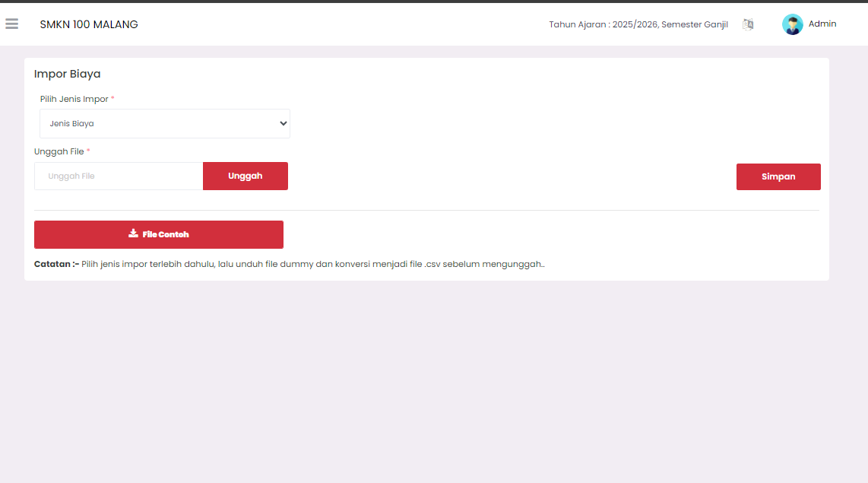Screen dimensions: 868x483
Task: Click the language translation icon
Action: point(748,24)
